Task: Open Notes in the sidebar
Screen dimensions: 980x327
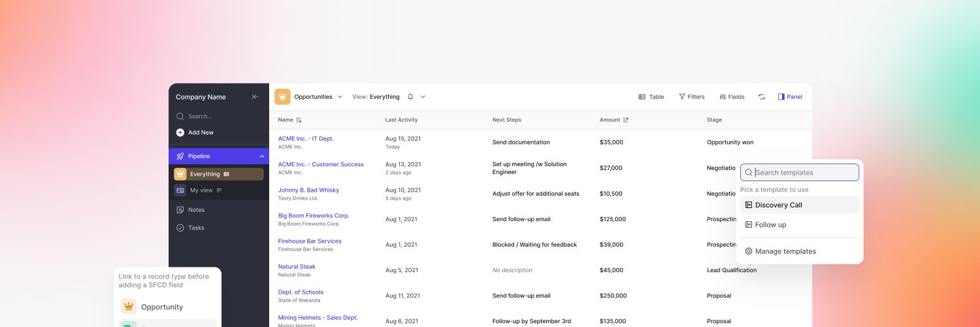Action: [196, 210]
